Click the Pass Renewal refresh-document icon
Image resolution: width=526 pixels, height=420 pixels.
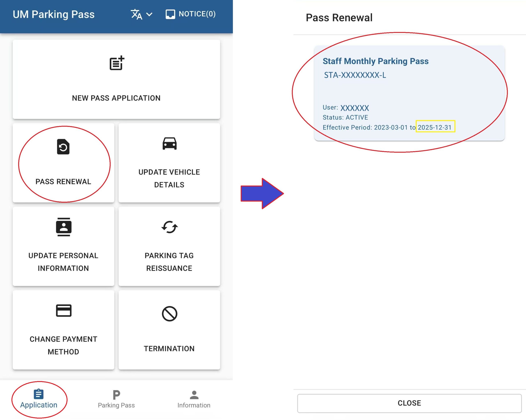pyautogui.click(x=63, y=147)
